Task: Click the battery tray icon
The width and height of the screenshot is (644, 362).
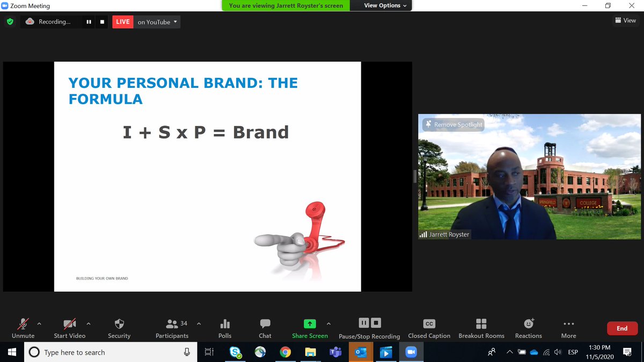Action: [522, 352]
